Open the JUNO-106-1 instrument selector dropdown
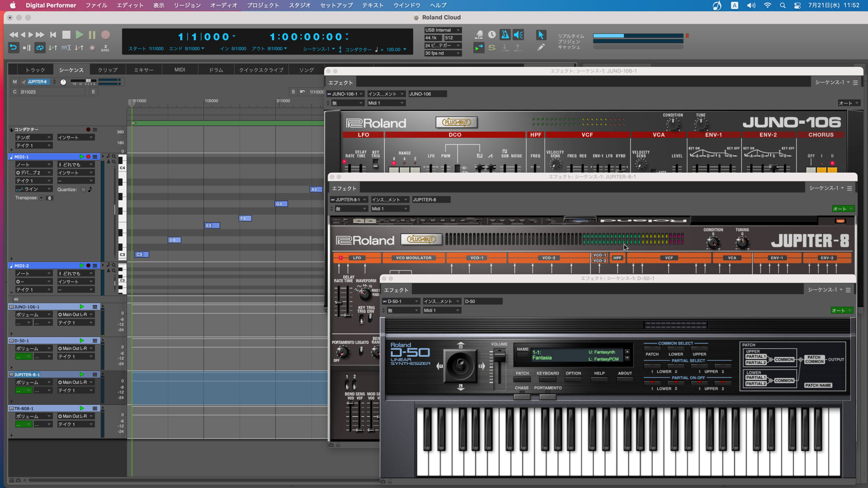The height and width of the screenshot is (488, 868). point(346,94)
